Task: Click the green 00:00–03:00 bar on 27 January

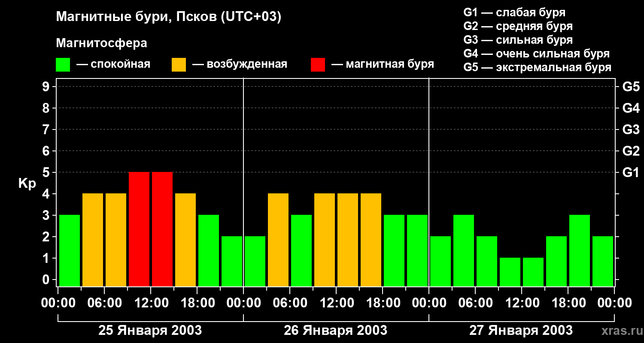Action: coord(440,261)
